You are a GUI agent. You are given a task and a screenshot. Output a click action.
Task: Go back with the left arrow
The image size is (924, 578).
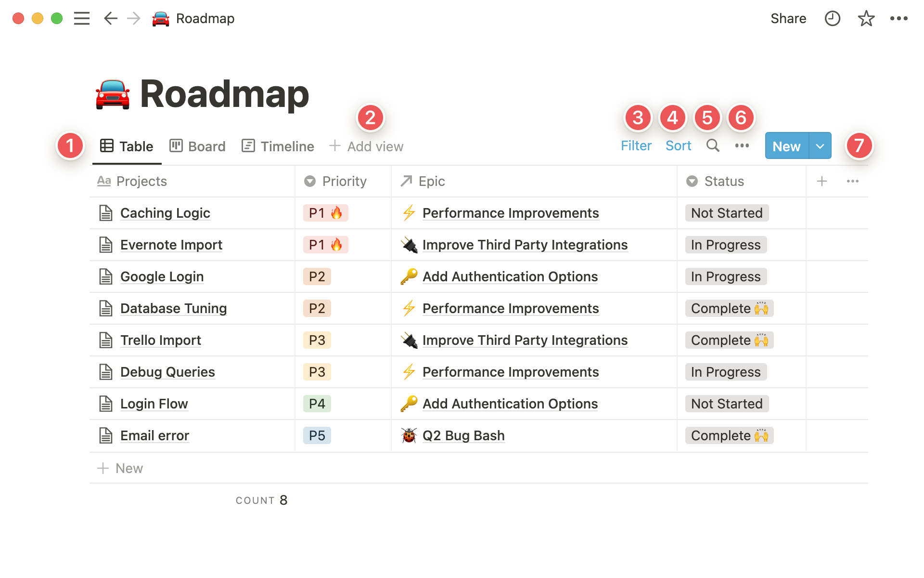(x=110, y=19)
